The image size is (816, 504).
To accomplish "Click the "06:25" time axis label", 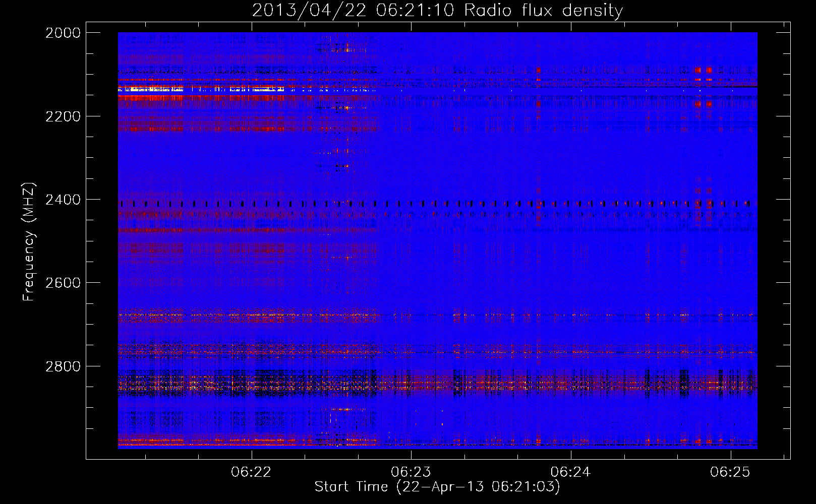I will pos(730,472).
